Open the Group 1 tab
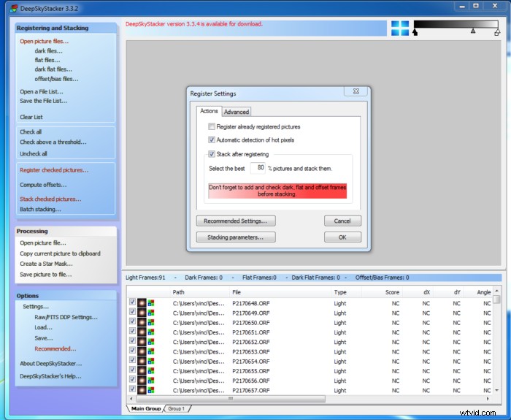511x420 pixels. tap(175, 409)
